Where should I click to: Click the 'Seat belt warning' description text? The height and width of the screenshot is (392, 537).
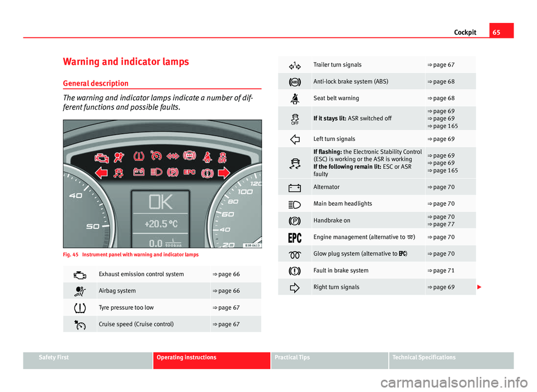[x=336, y=98]
